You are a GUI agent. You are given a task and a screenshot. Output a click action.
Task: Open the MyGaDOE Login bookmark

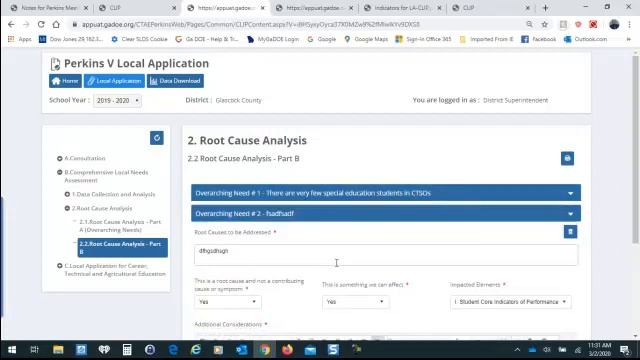(x=273, y=39)
